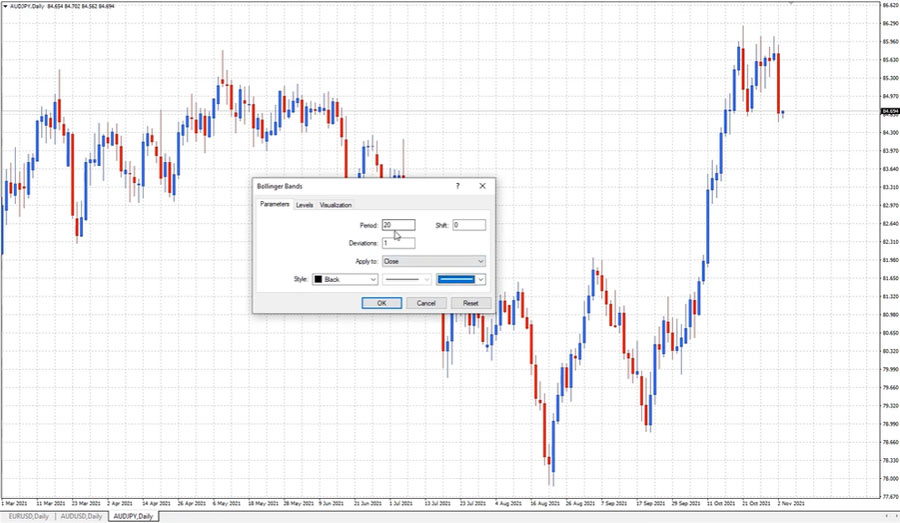Screen dimensions: 900x523
Task: Click the Cancel button
Action: (x=425, y=303)
